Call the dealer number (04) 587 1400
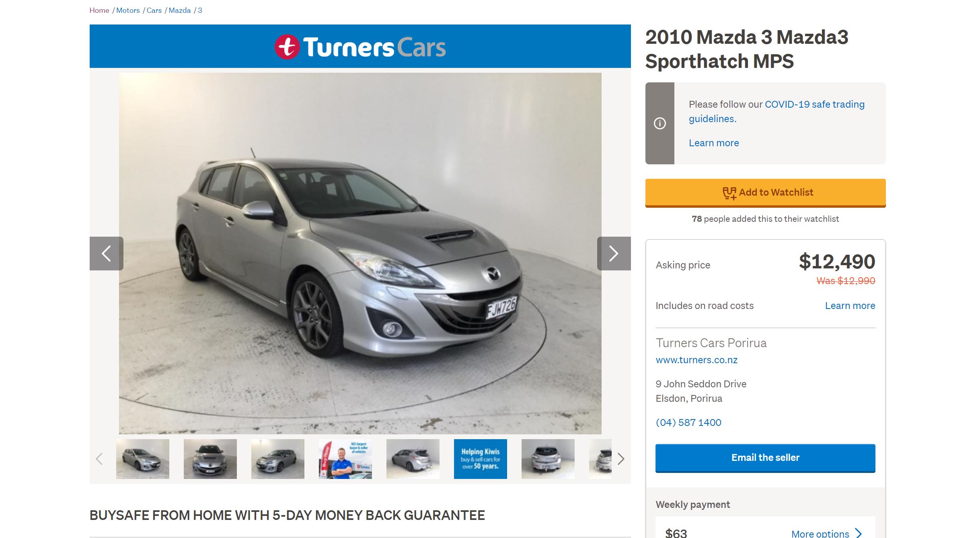The image size is (980, 538). click(688, 423)
